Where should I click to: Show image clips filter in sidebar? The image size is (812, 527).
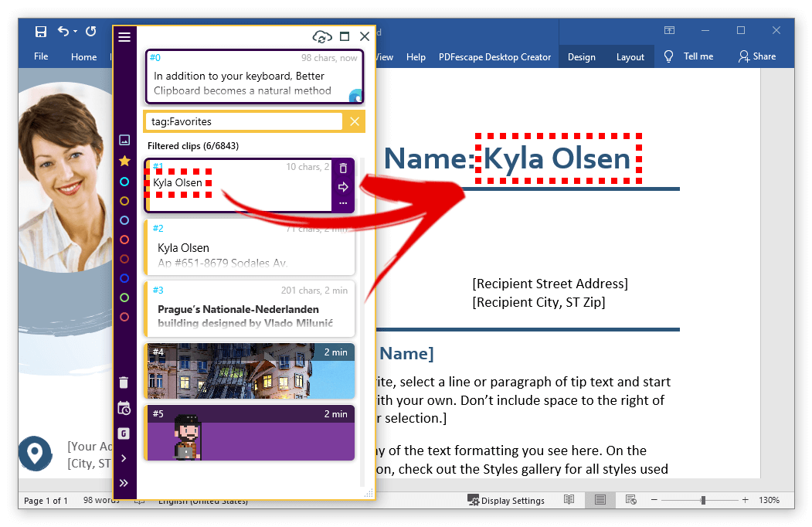coord(124,140)
